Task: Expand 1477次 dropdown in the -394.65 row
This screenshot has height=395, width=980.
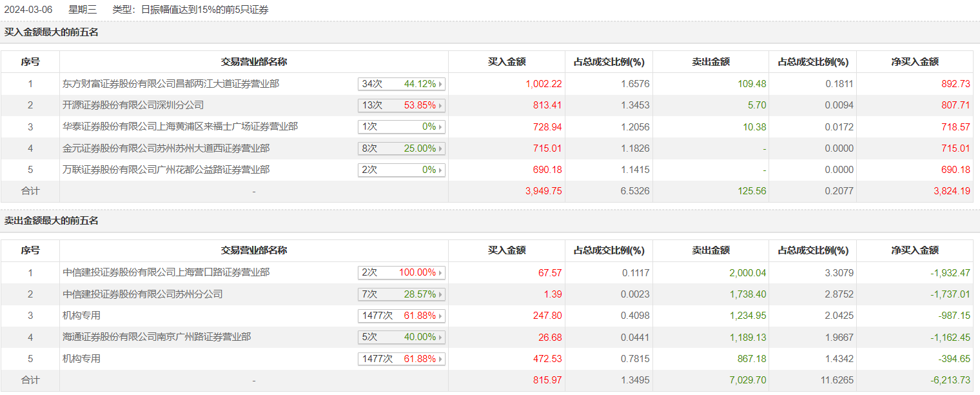Action: click(x=401, y=359)
